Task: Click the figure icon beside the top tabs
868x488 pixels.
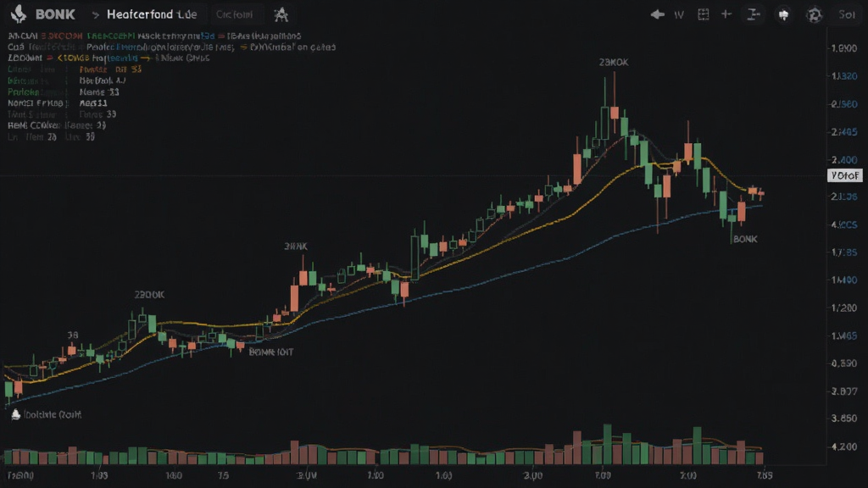Action: (x=281, y=14)
